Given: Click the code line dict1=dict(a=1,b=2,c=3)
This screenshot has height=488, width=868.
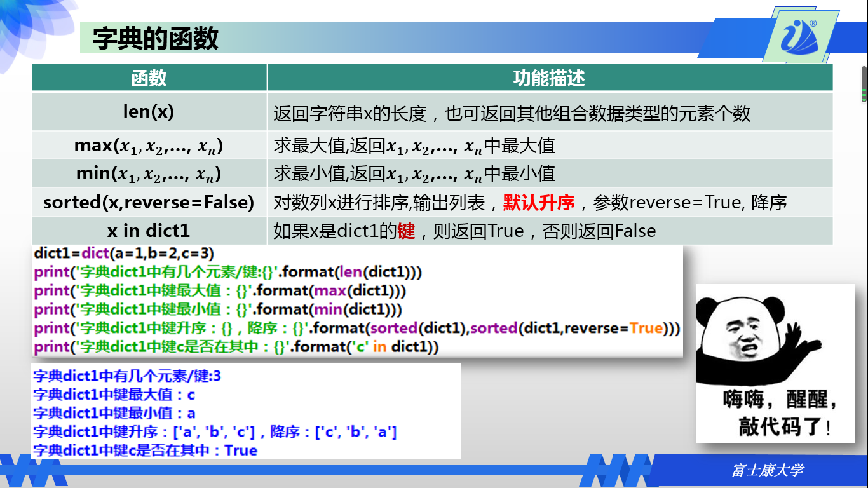Looking at the screenshot, I should coord(124,253).
